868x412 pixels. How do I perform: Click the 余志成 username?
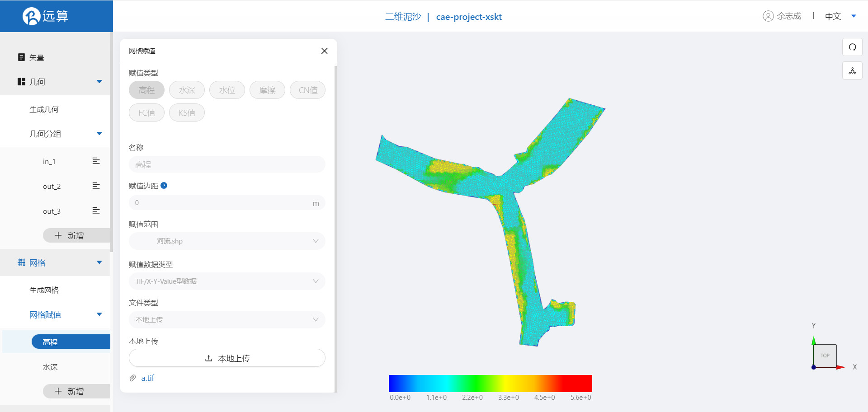pyautogui.click(x=789, y=16)
